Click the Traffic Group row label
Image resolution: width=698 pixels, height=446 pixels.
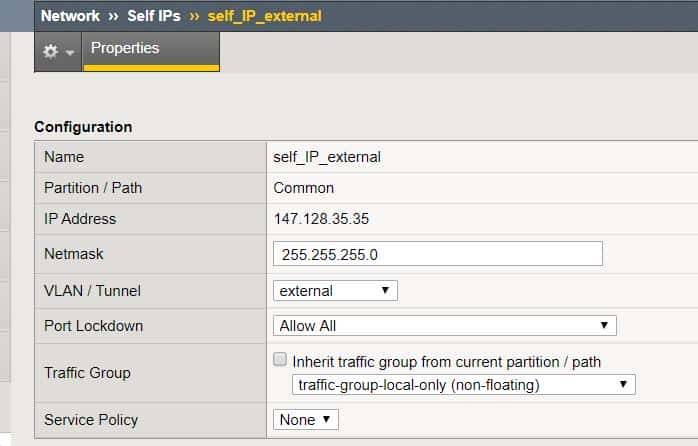coord(87,373)
